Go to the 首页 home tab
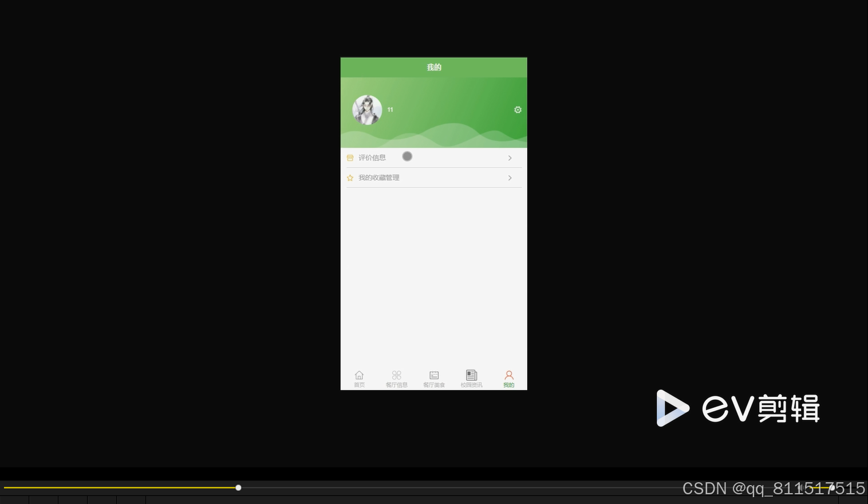868x504 pixels. [359, 379]
